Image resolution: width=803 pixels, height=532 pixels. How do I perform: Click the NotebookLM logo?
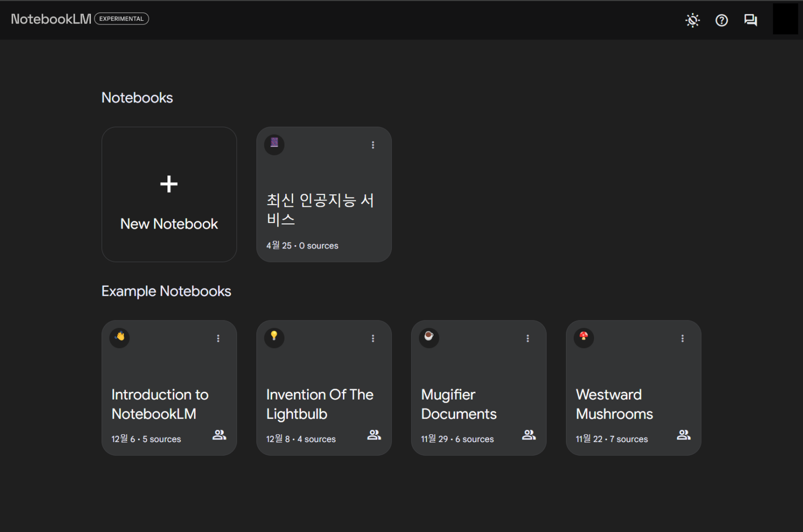(x=51, y=19)
